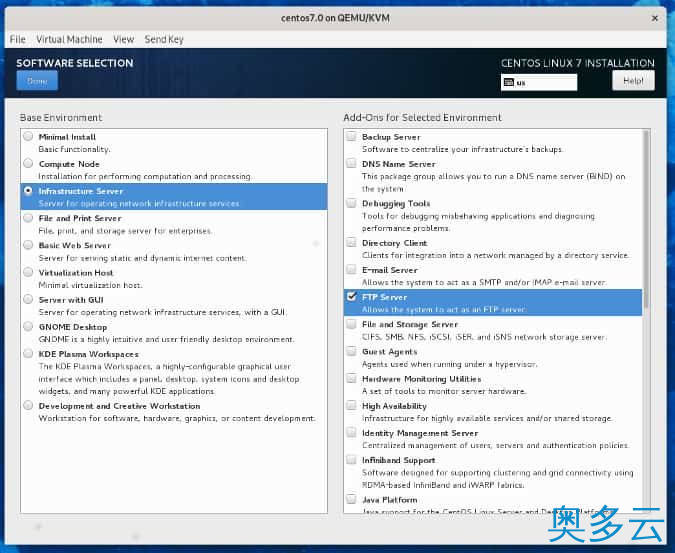Click "A set of tools to monitor server hardware."
Image resolution: width=675 pixels, height=553 pixels.
[444, 391]
